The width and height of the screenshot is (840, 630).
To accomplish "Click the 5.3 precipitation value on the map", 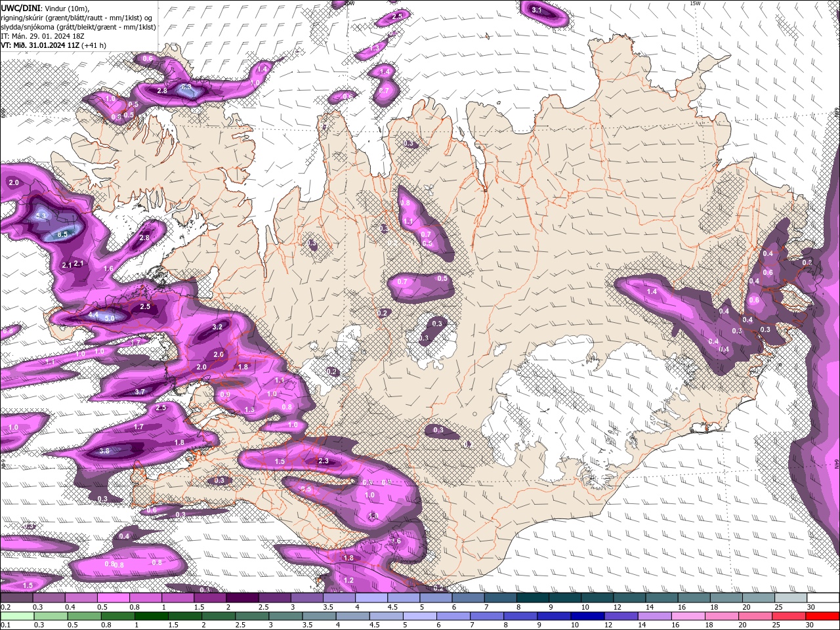I will coord(41,215).
